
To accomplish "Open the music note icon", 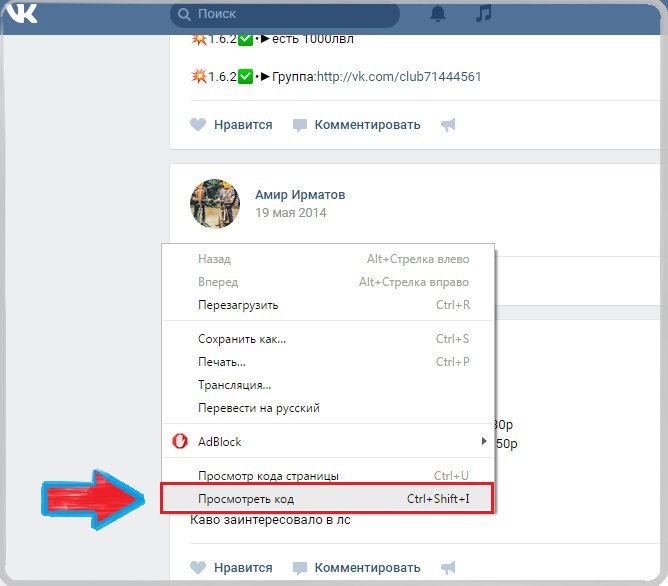I will [484, 13].
